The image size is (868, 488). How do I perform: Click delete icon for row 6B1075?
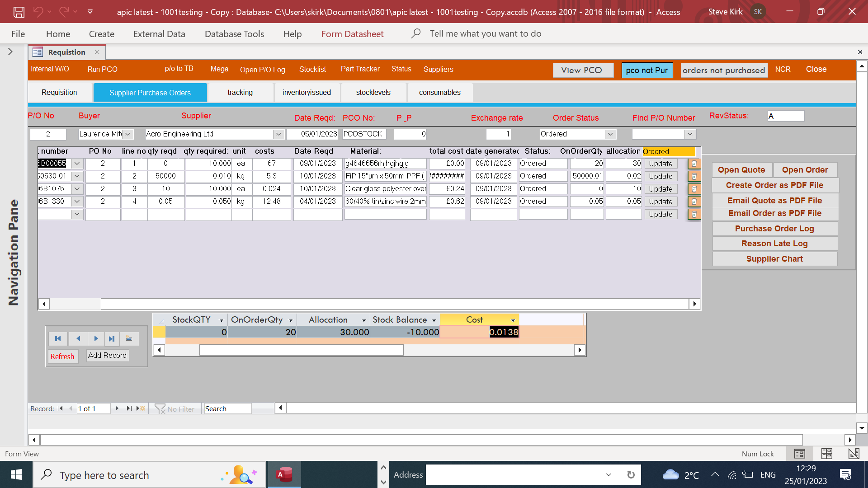click(694, 189)
